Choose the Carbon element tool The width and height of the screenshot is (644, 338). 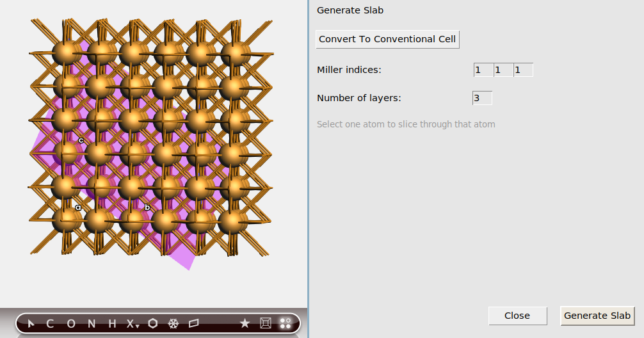coord(50,324)
